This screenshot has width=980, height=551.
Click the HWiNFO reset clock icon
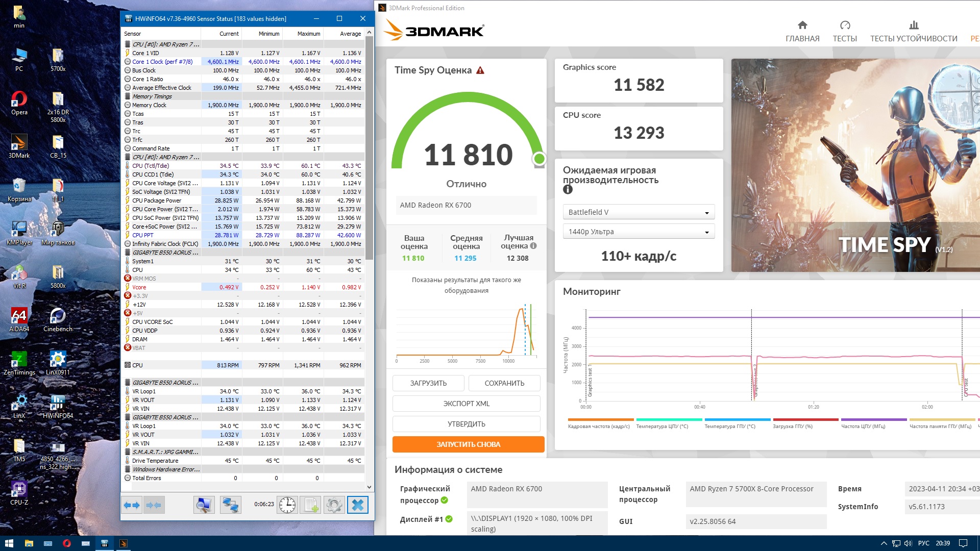point(287,505)
